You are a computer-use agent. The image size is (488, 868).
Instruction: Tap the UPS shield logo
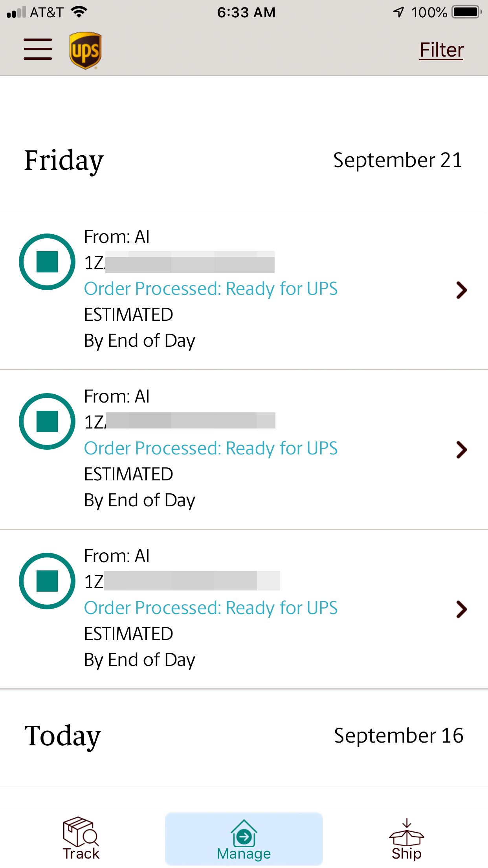click(85, 51)
